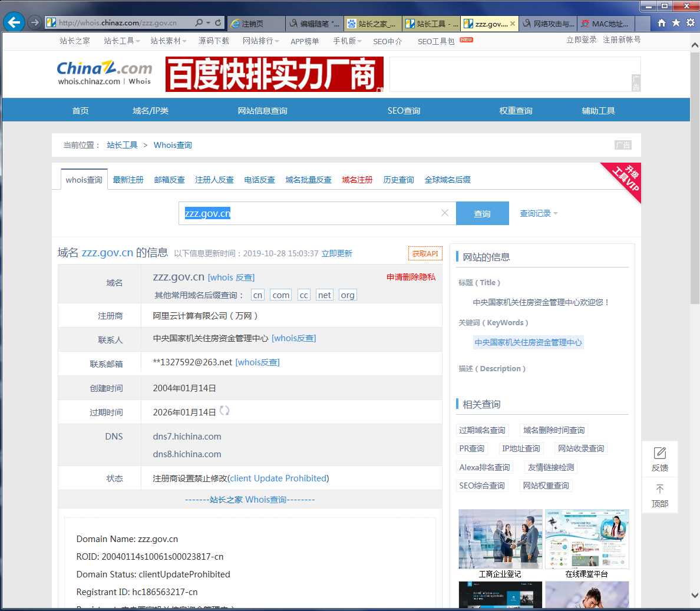Select the 全球域名后缀 tab

point(447,180)
